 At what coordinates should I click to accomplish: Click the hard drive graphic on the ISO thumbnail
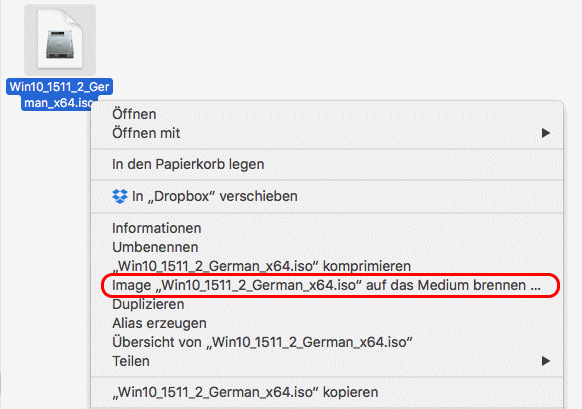click(x=60, y=44)
